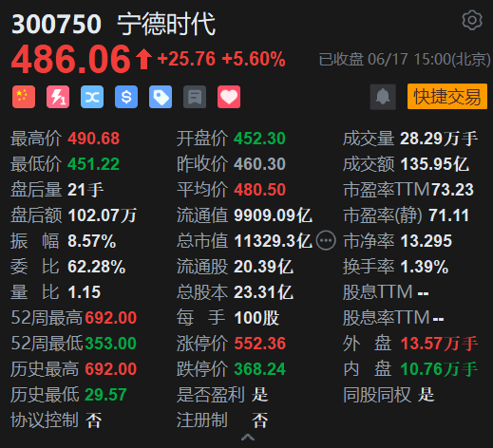Click the 昨收价 value 460.30
493x448 pixels.
(x=259, y=164)
